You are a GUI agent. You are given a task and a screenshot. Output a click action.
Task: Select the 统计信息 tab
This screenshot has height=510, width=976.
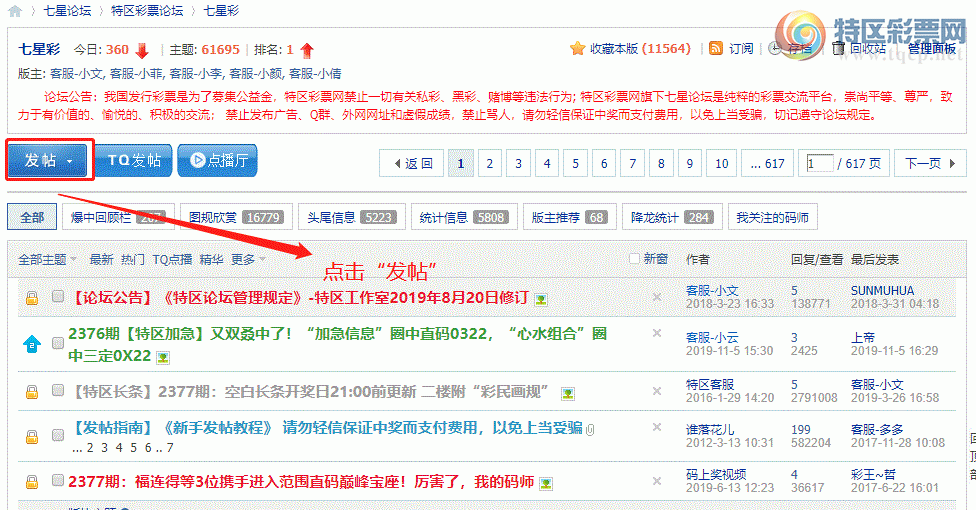click(464, 217)
